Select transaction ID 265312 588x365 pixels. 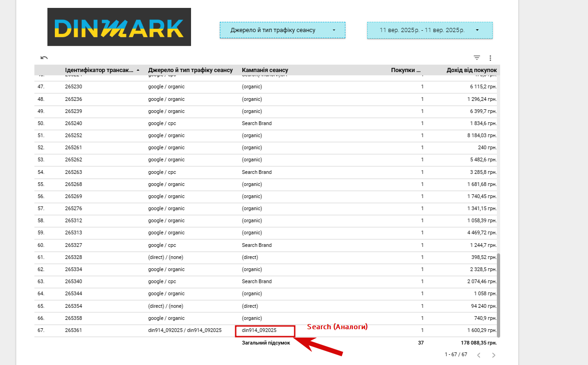pyautogui.click(x=73, y=220)
